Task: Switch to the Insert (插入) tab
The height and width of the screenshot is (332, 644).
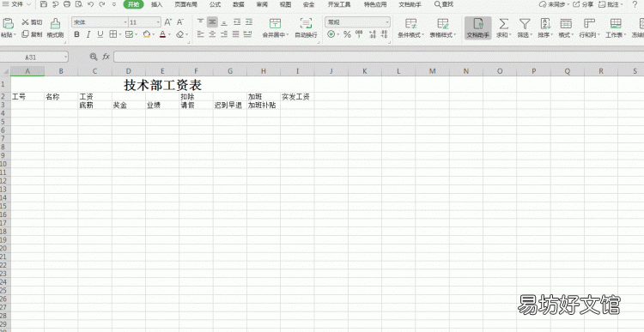Action: 156,4
